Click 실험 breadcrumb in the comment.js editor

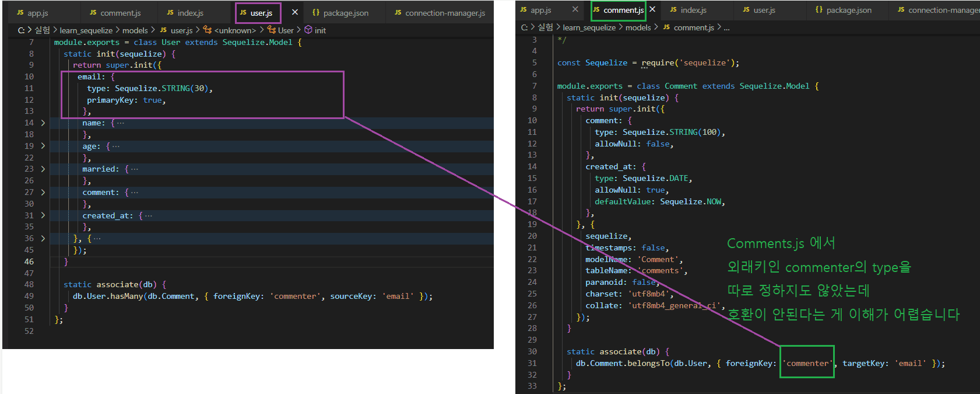pyautogui.click(x=546, y=27)
